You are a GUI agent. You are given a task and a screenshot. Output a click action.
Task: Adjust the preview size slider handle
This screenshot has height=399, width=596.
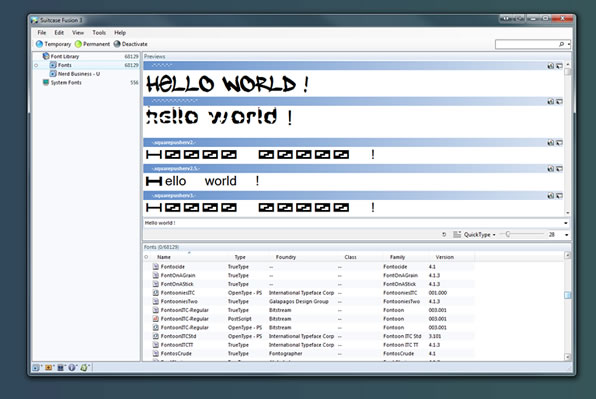[507, 234]
